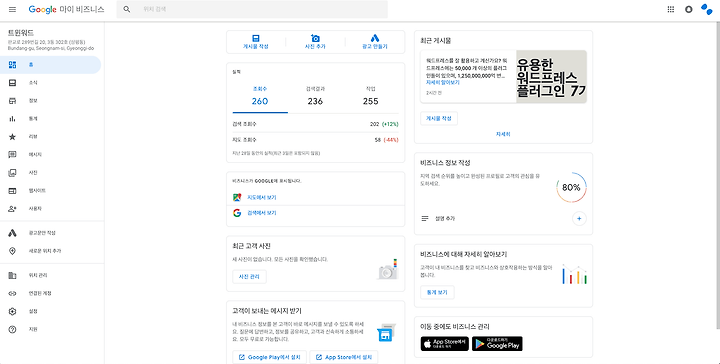Image resolution: width=720 pixels, height=364 pixels.
Task: Open the Messages icon in sidebar
Action: pyautogui.click(x=12, y=155)
